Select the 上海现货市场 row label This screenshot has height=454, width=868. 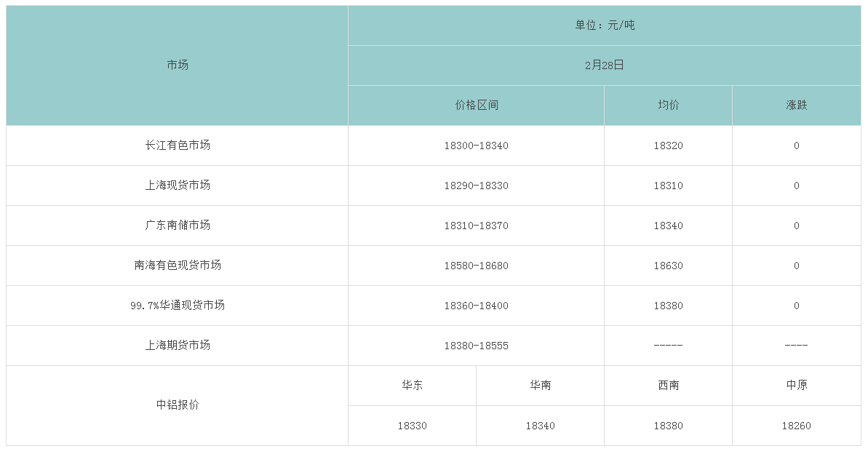178,186
